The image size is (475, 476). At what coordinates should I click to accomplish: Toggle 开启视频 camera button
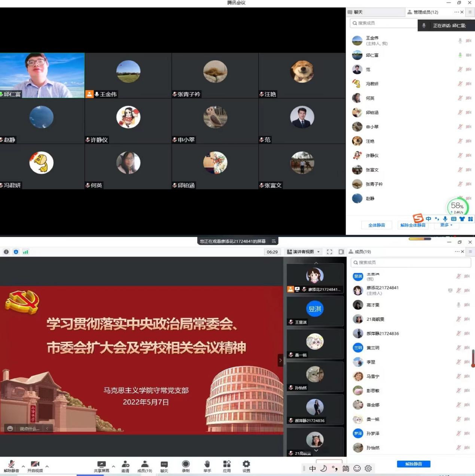click(35, 466)
